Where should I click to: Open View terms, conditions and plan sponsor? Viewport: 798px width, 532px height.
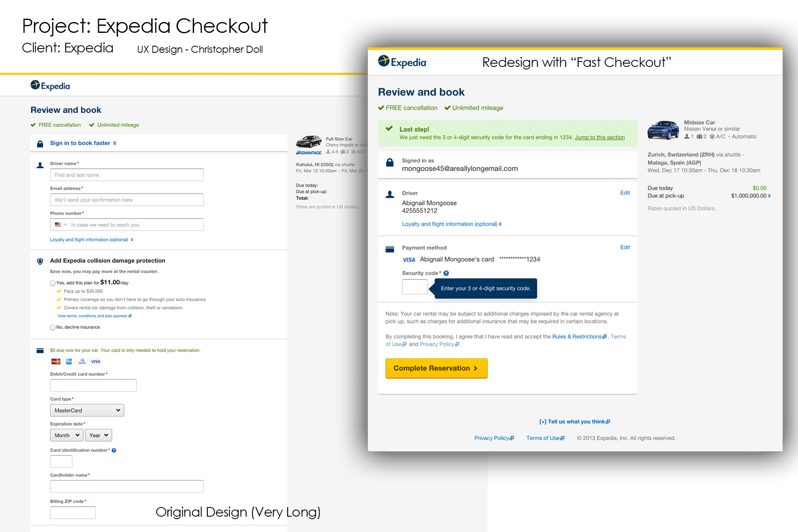pyautogui.click(x=94, y=316)
